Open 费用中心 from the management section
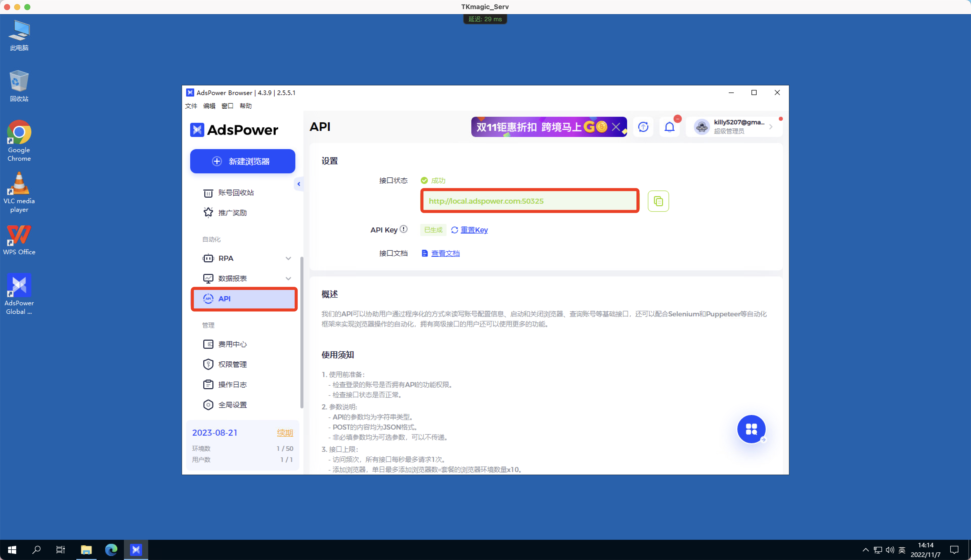The width and height of the screenshot is (971, 560). click(232, 344)
